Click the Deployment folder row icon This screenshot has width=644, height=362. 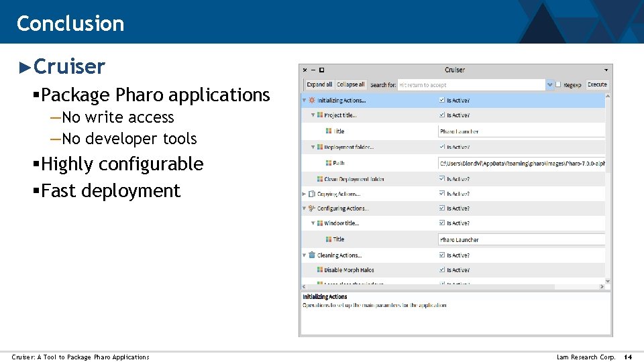click(x=320, y=147)
